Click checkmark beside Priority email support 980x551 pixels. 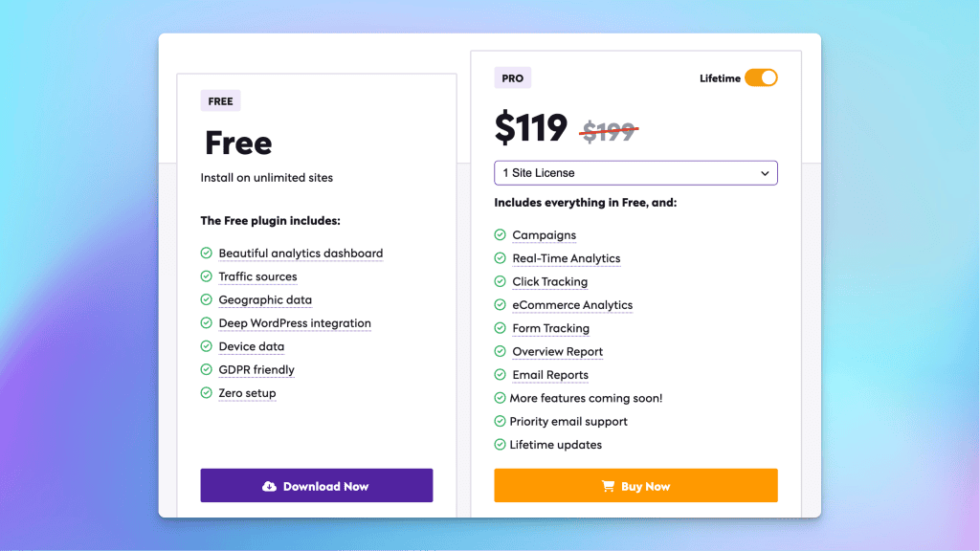click(x=500, y=421)
